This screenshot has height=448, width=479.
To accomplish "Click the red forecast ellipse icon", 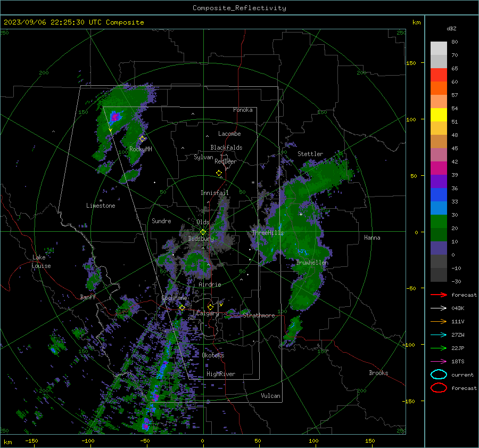I will point(439,388).
